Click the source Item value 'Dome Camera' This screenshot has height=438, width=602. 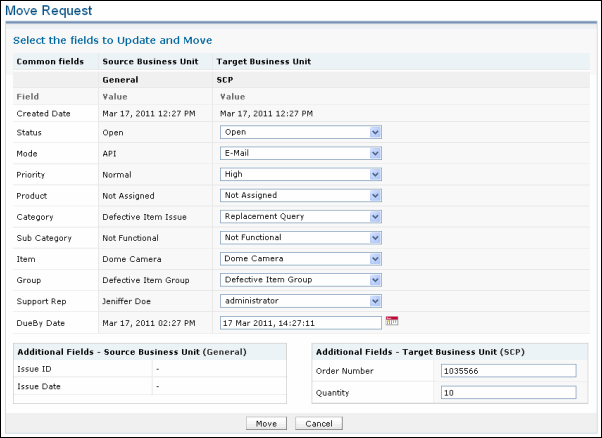click(x=132, y=259)
